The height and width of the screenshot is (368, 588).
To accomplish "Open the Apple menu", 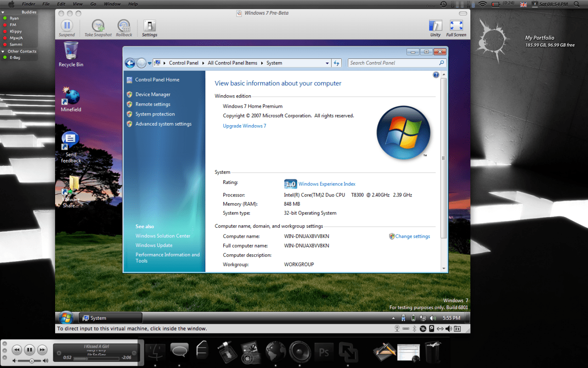I will 11,4.
